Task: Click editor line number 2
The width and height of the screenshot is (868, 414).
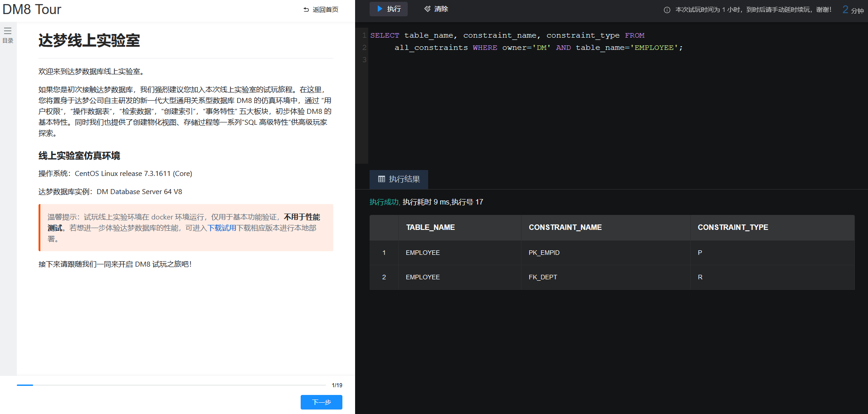Action: point(364,48)
